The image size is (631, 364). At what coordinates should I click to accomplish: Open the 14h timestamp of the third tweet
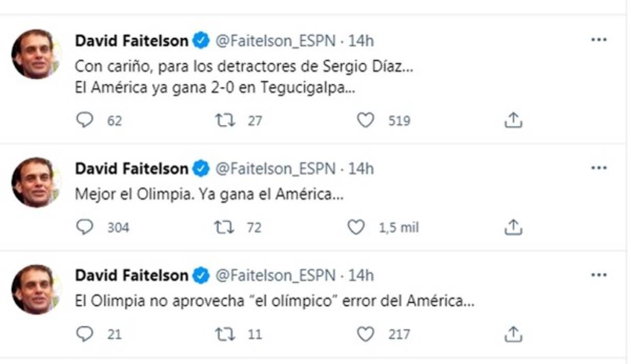tap(361, 276)
